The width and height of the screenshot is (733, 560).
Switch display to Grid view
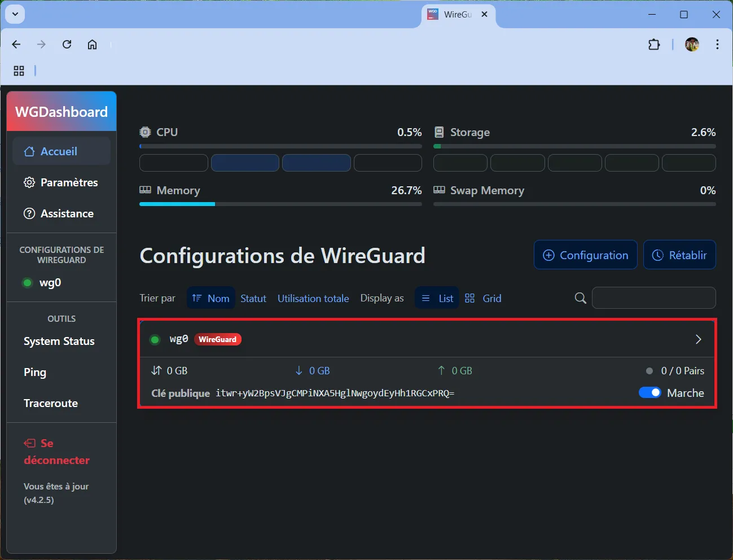point(483,298)
